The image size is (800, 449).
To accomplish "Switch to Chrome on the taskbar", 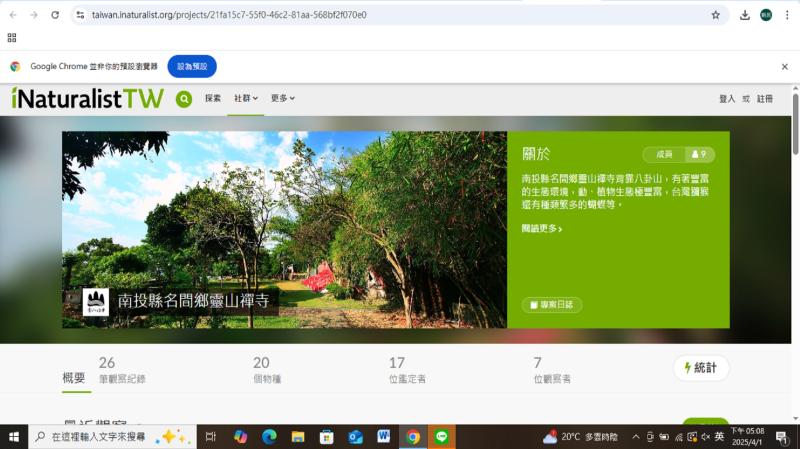I will 413,437.
